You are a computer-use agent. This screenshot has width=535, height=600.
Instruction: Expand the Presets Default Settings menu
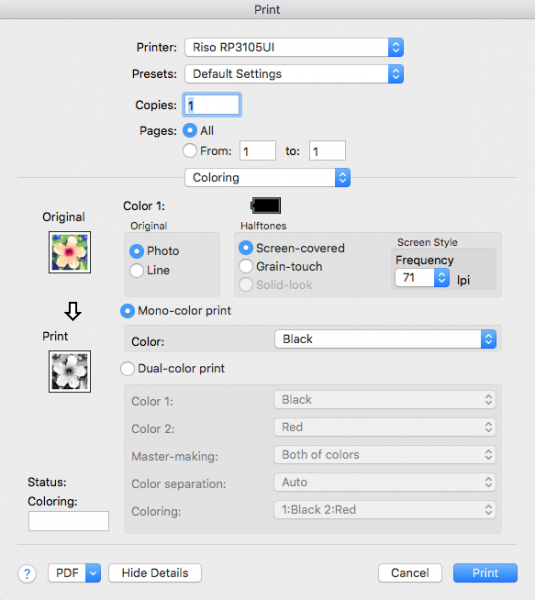[294, 74]
